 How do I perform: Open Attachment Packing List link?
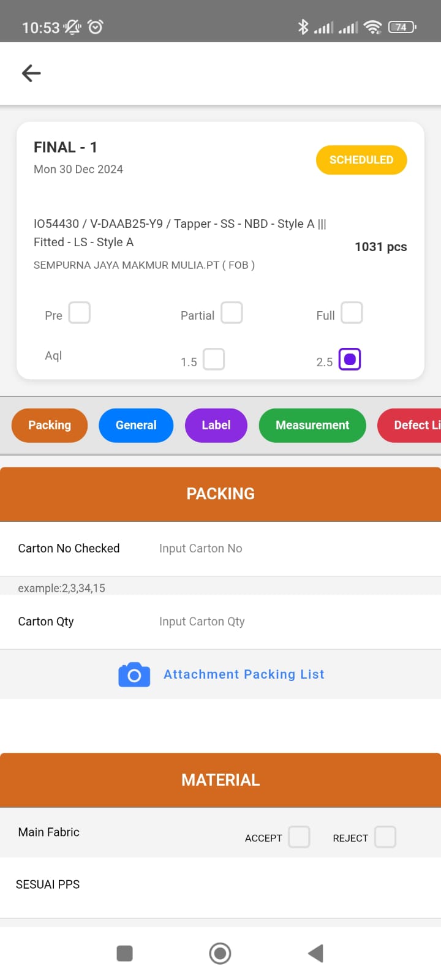pyautogui.click(x=244, y=674)
